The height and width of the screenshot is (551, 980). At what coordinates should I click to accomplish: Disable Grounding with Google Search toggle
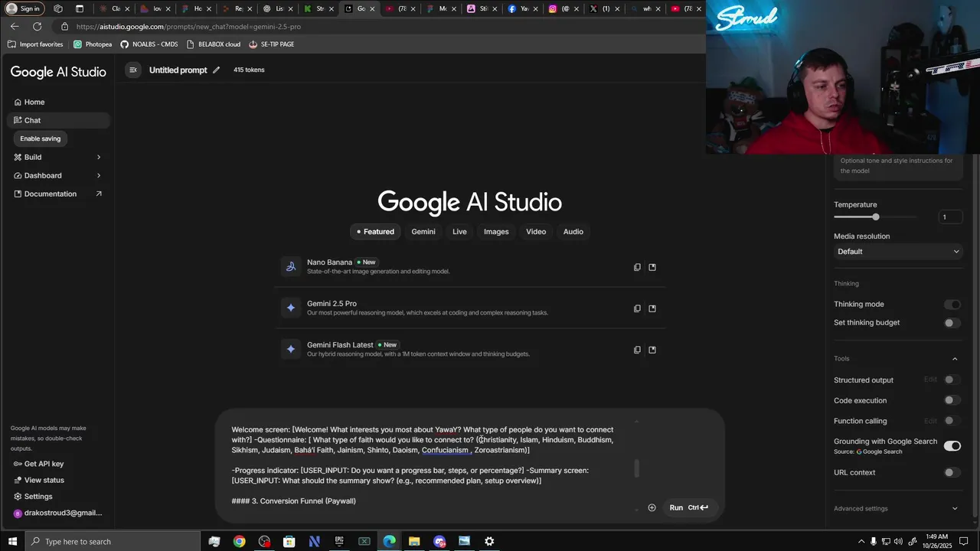tap(952, 445)
